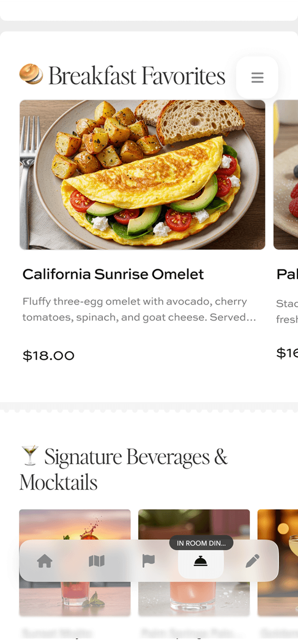Select the flag icon in bottom bar

pyautogui.click(x=148, y=561)
